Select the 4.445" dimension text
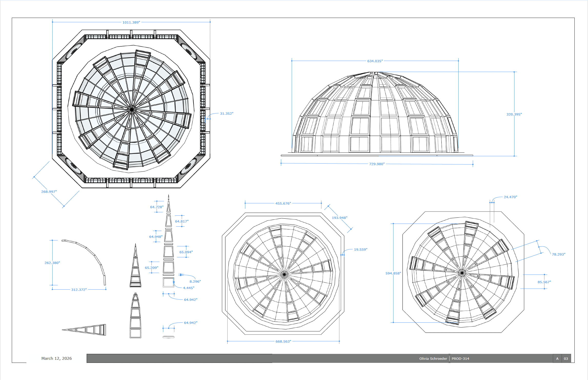Viewport: 588px width, 380px height. coord(188,288)
